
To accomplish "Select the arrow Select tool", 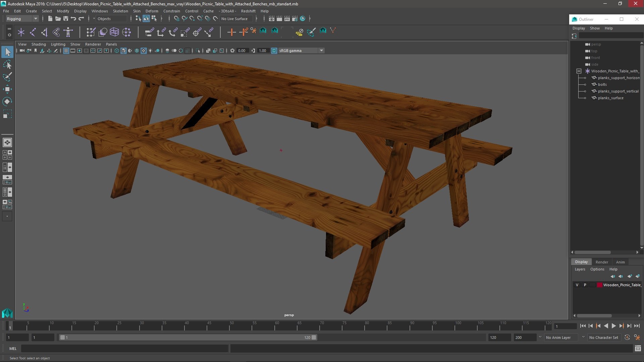I will (x=7, y=52).
